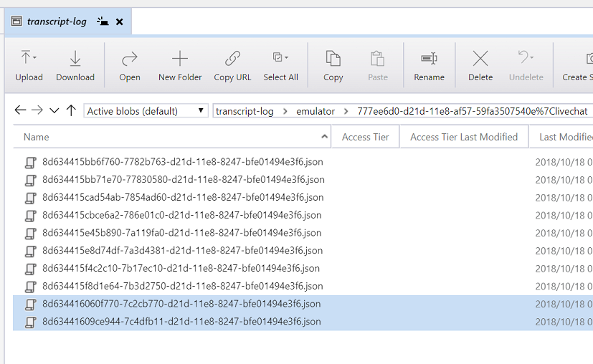Open the Undelete dropdown arrow
This screenshot has height=364, width=593.
532,58
